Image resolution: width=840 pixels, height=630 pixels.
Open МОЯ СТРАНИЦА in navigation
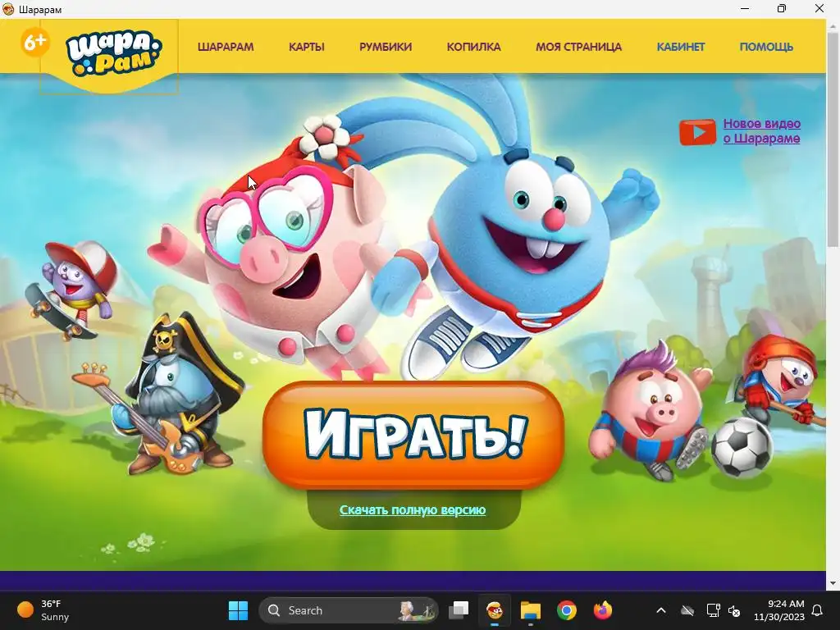(578, 47)
